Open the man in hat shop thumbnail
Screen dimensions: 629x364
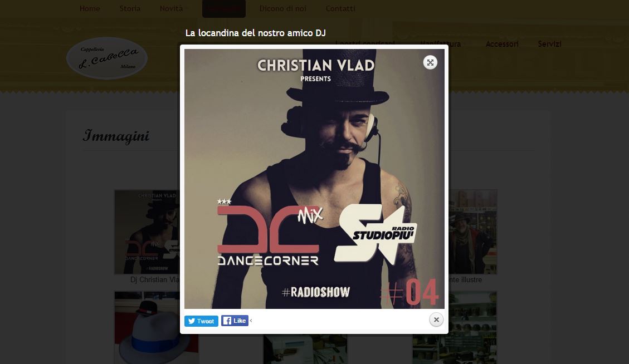click(x=473, y=232)
